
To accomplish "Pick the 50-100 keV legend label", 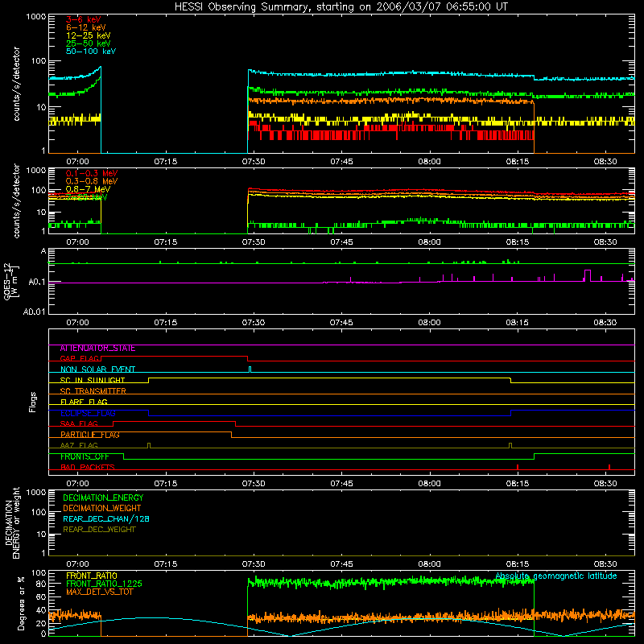I will pos(90,51).
